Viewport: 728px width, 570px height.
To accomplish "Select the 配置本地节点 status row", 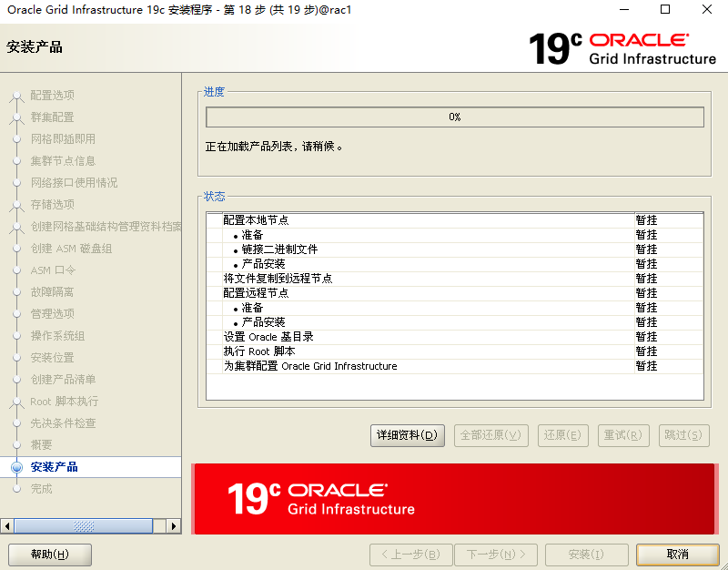I will (x=257, y=220).
